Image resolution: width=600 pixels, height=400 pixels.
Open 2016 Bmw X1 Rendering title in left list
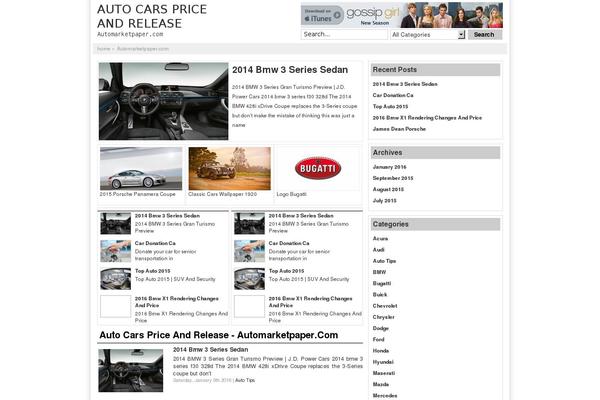[177, 302]
